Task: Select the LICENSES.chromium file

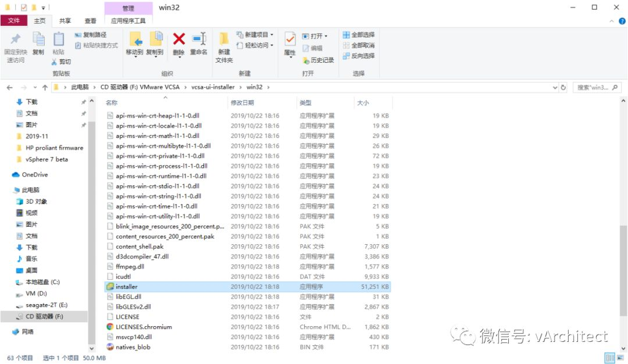Action: click(x=247, y=327)
